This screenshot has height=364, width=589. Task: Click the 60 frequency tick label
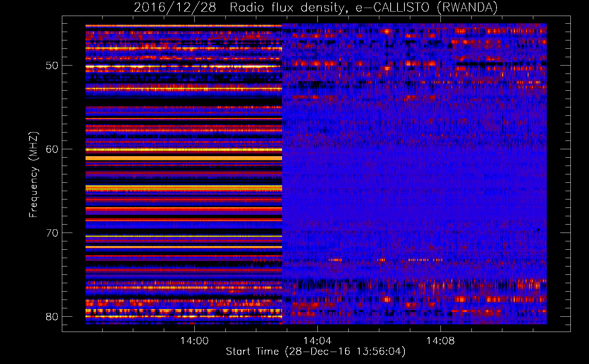[52, 149]
